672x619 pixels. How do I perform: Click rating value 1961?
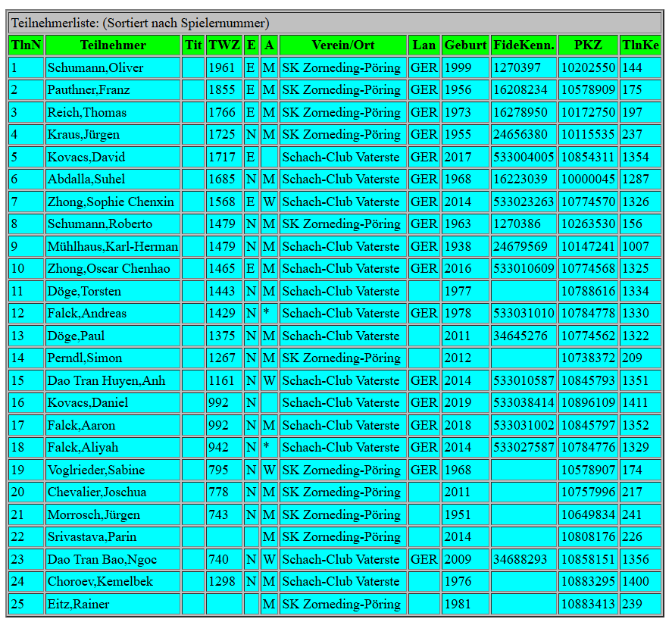221,68
